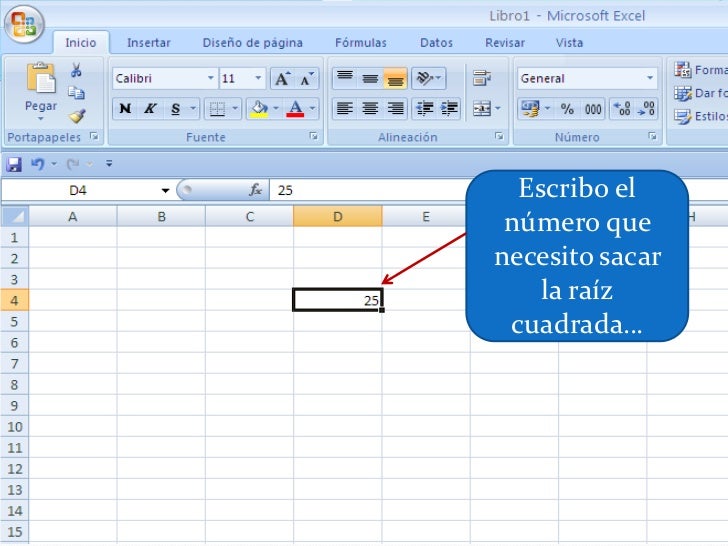The height and width of the screenshot is (546, 728).
Task: Launch Fuente dialog launcher
Action: click(314, 136)
